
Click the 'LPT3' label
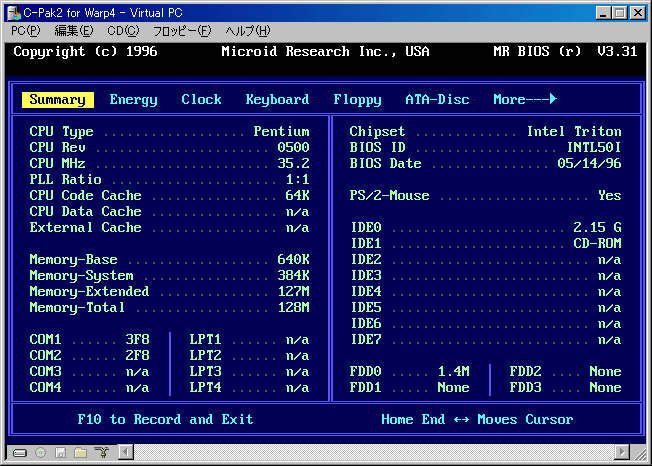click(x=205, y=371)
